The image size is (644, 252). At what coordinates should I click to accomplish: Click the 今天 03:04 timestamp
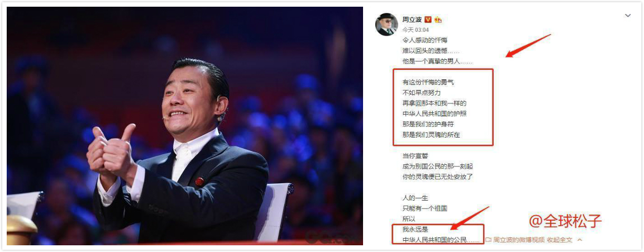[x=415, y=30]
